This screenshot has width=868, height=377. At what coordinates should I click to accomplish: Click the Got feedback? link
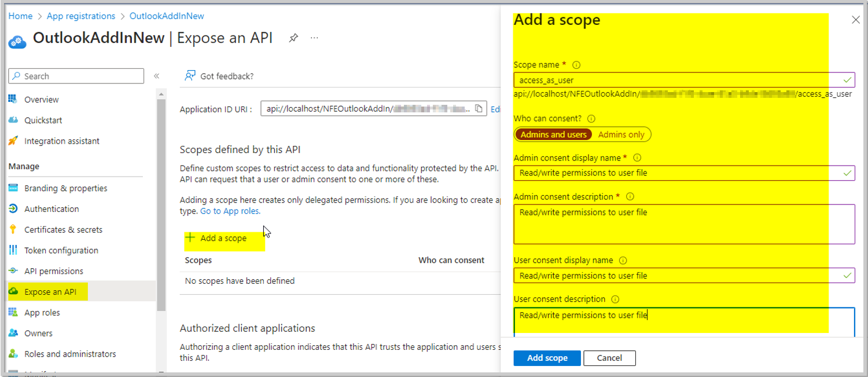227,76
